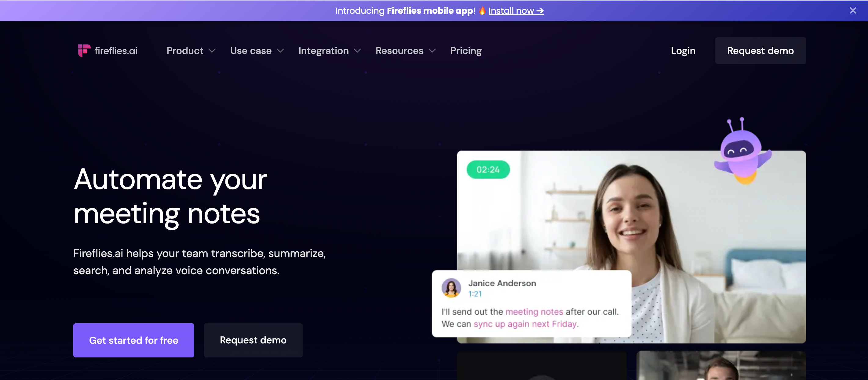This screenshot has height=380, width=868.
Task: Click the green 02:24 timer badge
Action: click(488, 170)
